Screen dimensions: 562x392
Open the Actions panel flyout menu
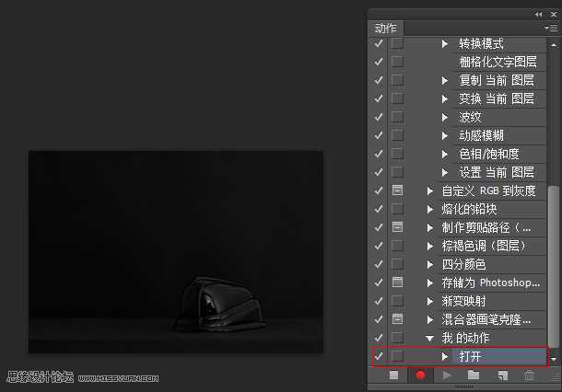tap(551, 28)
